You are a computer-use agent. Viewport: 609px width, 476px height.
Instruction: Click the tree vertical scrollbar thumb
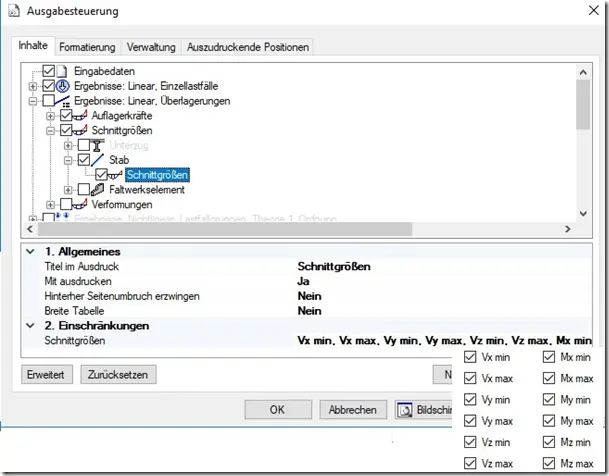[583, 104]
